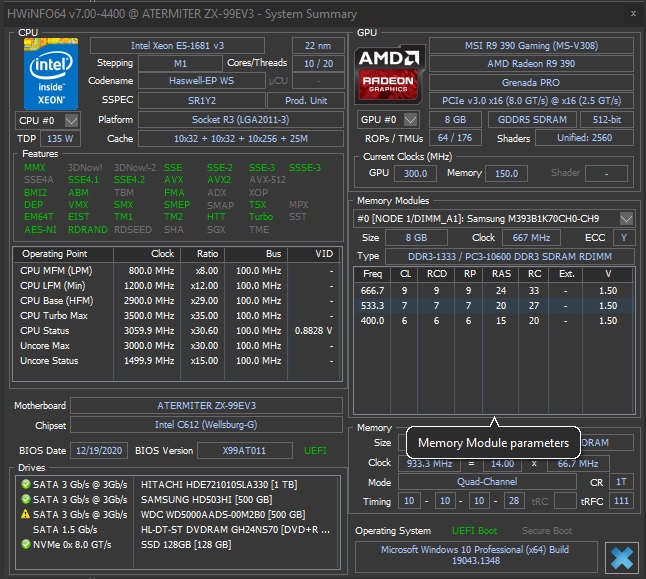Click the CPU Status row
The width and height of the screenshot is (646, 579).
coord(177,331)
